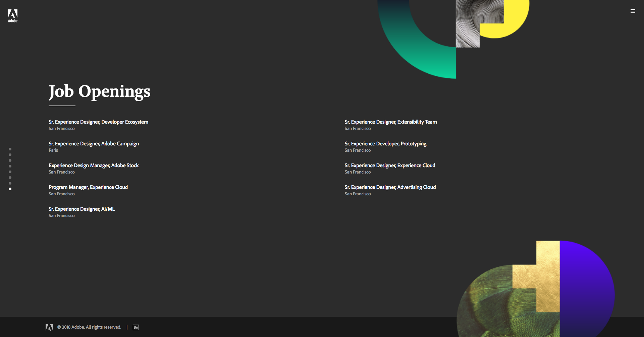Click the Job Openings heading
The height and width of the screenshot is (337, 644).
99,91
